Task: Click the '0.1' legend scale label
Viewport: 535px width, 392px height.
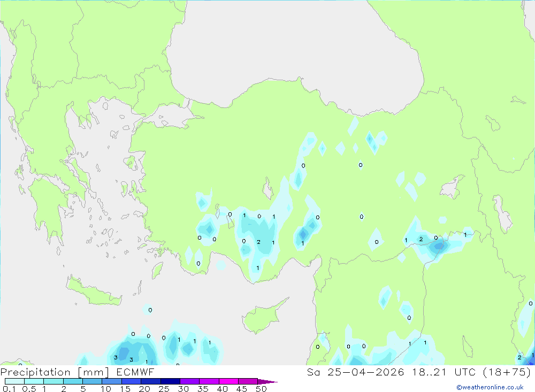Action: (x=9, y=389)
